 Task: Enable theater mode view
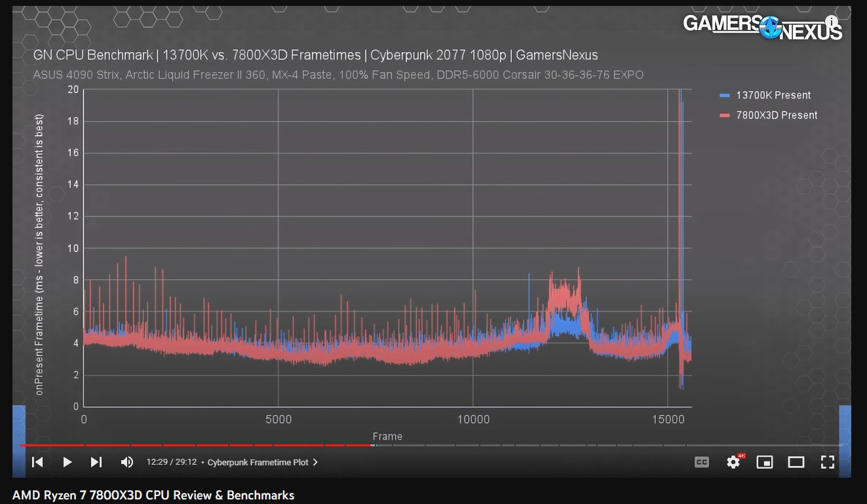pos(796,462)
